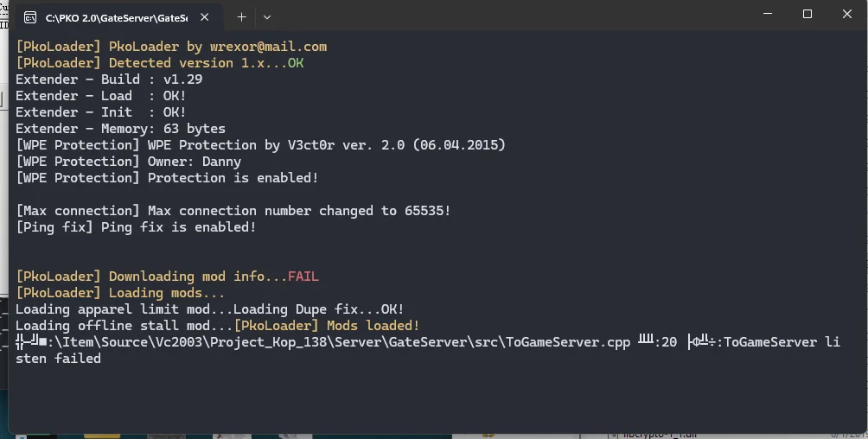868x439 pixels.
Task: Click the 'Protection is enabled!' line
Action: click(168, 178)
